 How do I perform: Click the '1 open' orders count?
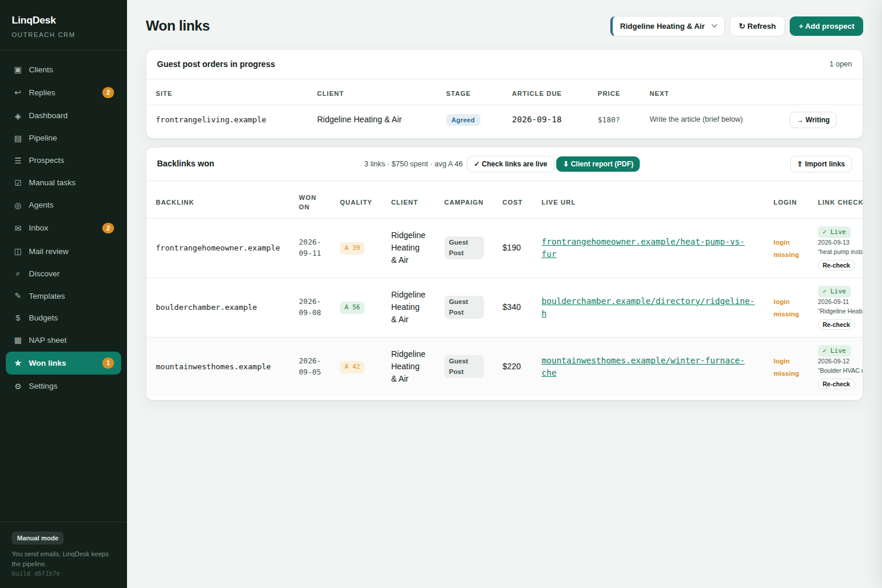(x=841, y=64)
